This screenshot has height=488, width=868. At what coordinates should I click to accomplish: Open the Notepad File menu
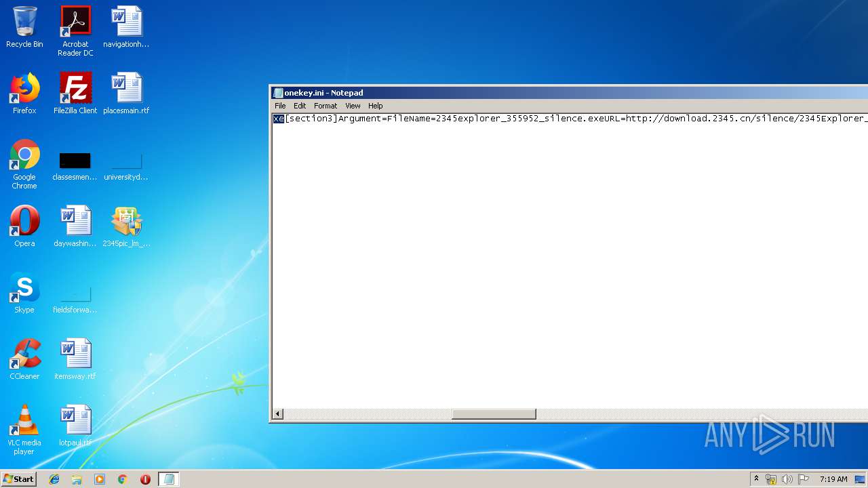[280, 106]
